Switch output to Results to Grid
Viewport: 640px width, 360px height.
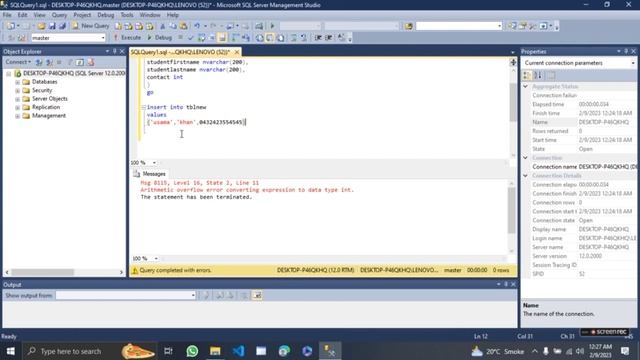click(270, 38)
